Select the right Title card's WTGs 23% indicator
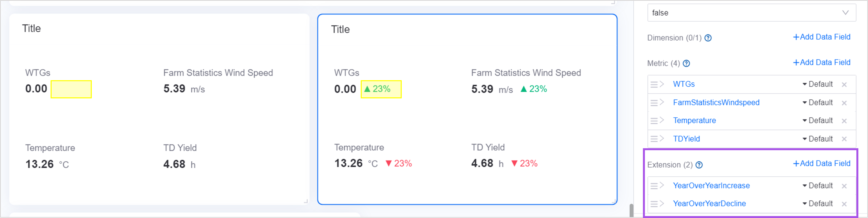This screenshot has height=218, width=868. [x=378, y=89]
